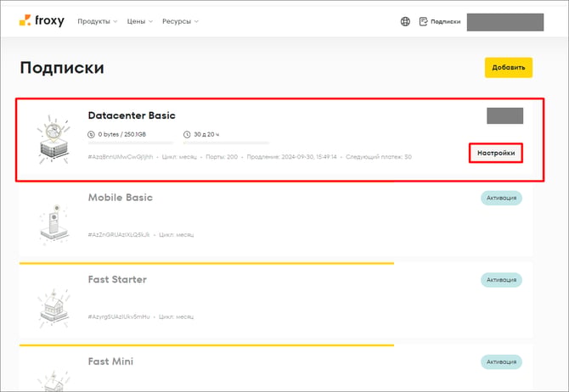Screen dimensions: 569x392
Task: Click the Добавить button
Action: (x=509, y=67)
